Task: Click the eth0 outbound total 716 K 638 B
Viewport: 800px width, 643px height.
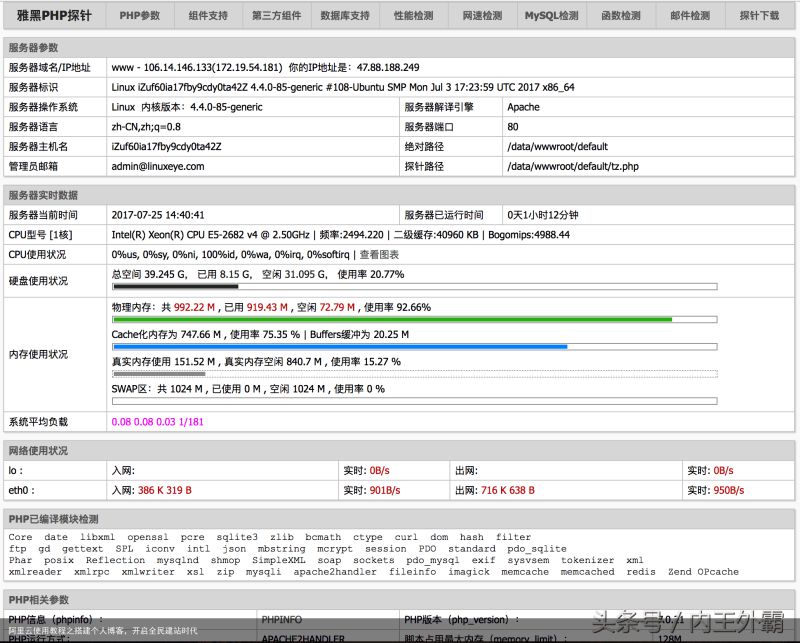Action: tap(508, 490)
